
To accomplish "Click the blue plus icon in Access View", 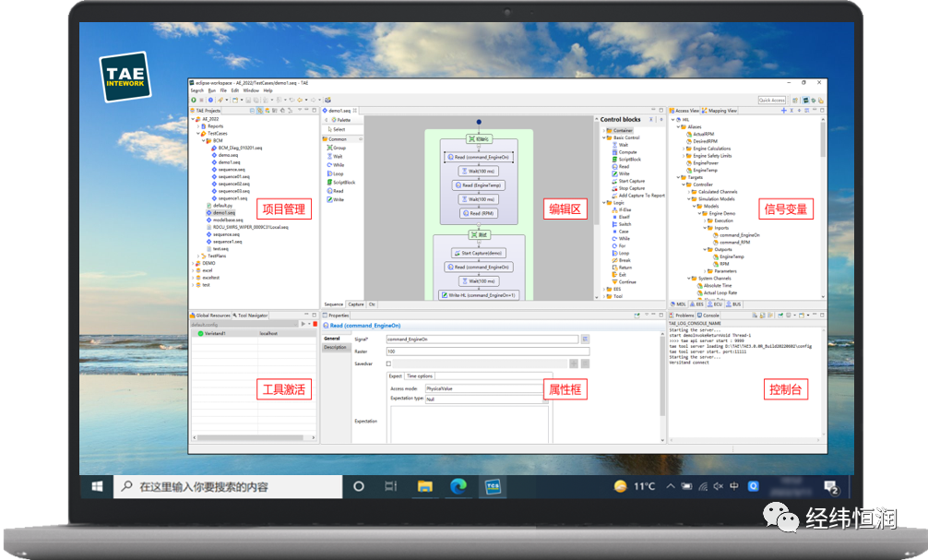I will 783,111.
